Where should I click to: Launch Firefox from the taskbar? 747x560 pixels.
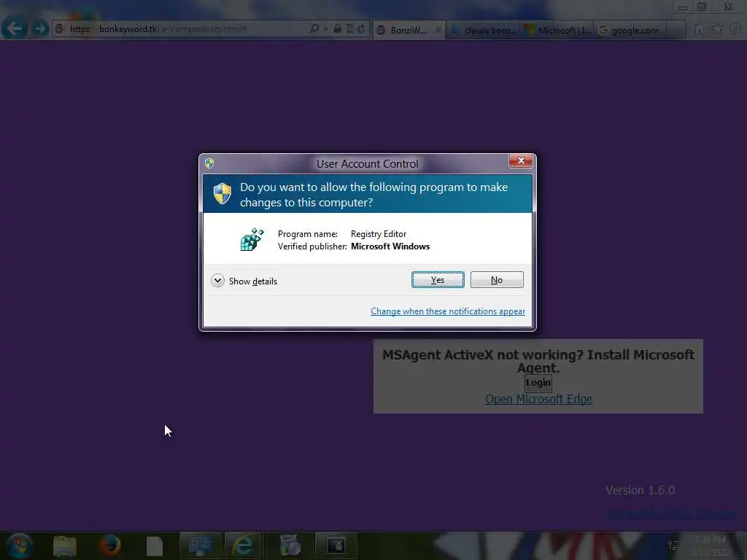point(110,545)
